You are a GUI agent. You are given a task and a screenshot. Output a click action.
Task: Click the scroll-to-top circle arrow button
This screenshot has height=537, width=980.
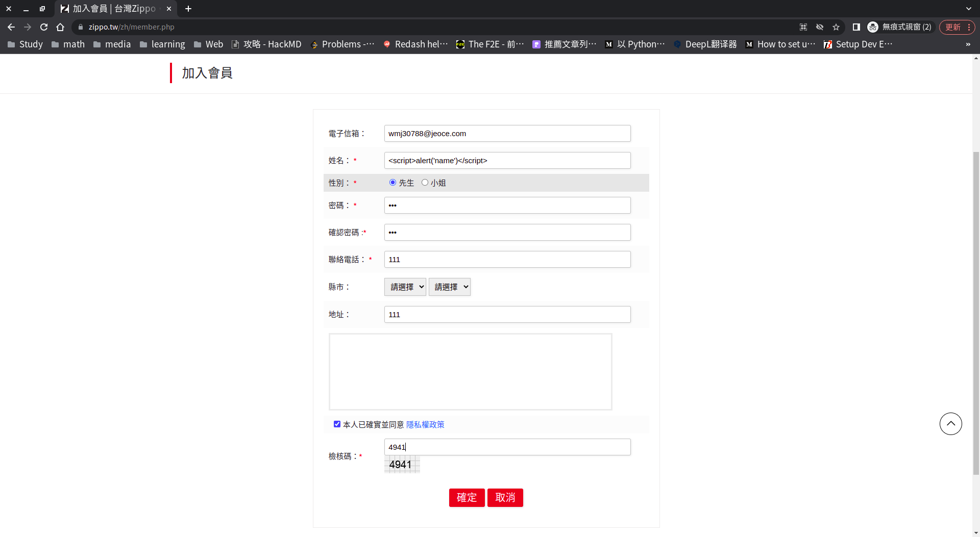pos(951,424)
